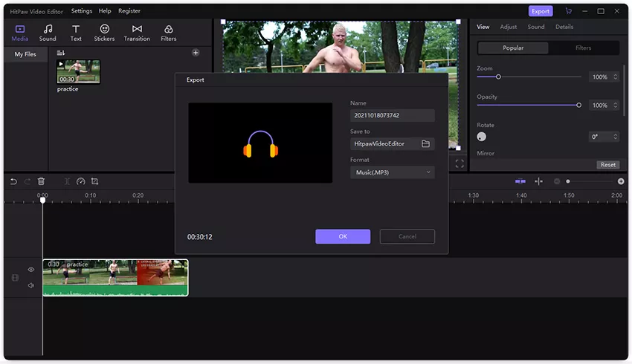Zoom in the timeline with plus icon
Screen dimensions: 632x364
[x=621, y=181]
